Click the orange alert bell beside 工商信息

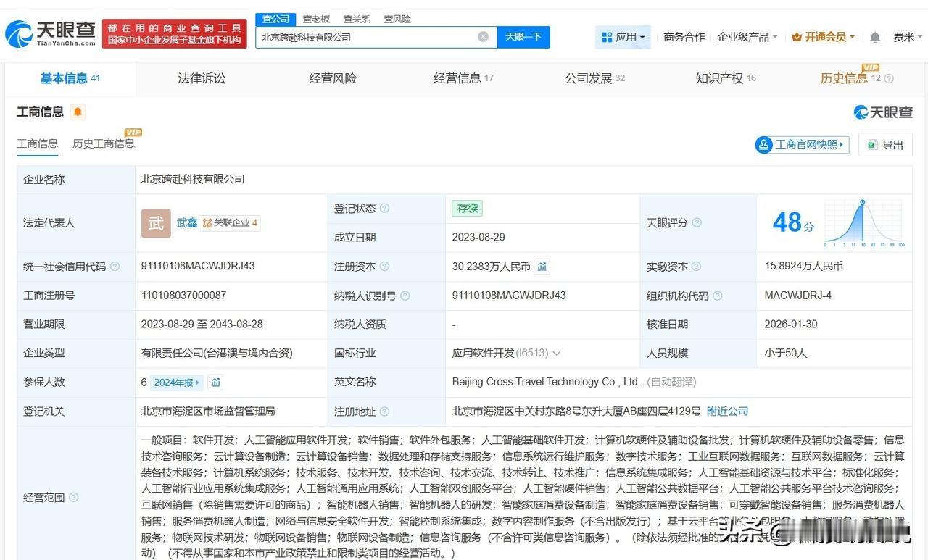click(78, 112)
